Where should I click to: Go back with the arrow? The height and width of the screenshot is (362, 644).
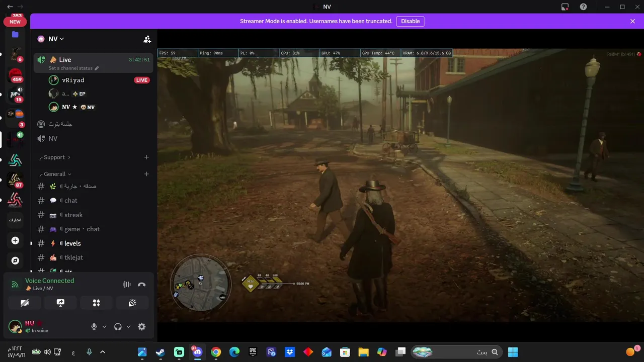tap(10, 7)
